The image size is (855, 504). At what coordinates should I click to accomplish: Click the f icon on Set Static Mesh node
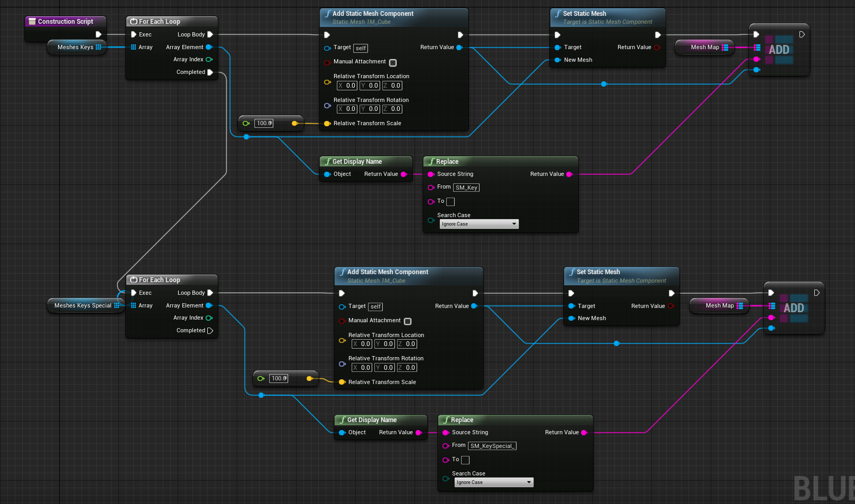(558, 14)
